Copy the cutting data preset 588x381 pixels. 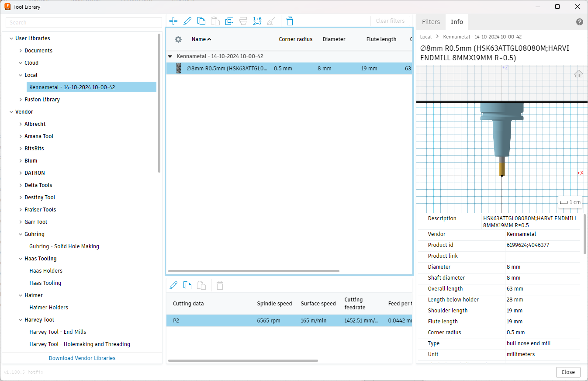(x=187, y=285)
